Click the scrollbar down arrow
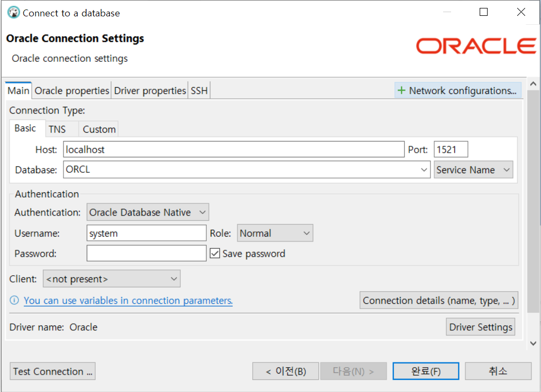The image size is (541, 392). (x=533, y=343)
